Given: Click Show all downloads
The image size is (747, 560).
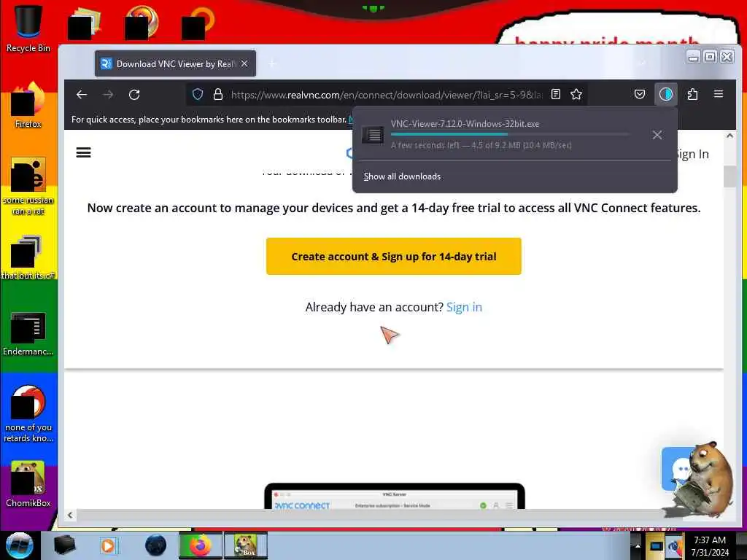Looking at the screenshot, I should pyautogui.click(x=402, y=176).
